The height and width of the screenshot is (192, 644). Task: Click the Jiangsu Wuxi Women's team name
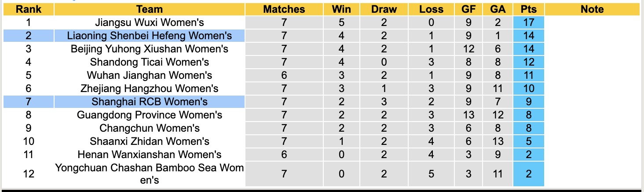[x=150, y=22]
